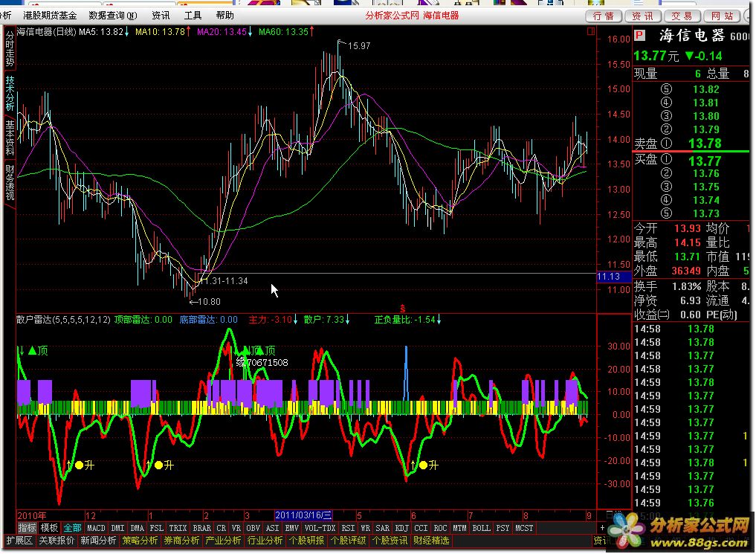
Task: Click the plus button after indicator tabs
Action: point(601,528)
